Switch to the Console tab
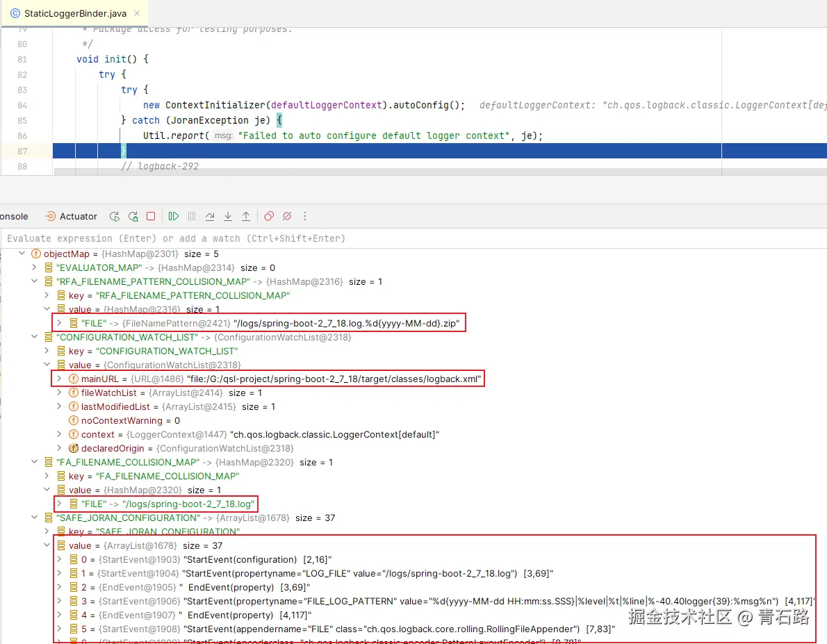The width and height of the screenshot is (827, 644). (14, 216)
